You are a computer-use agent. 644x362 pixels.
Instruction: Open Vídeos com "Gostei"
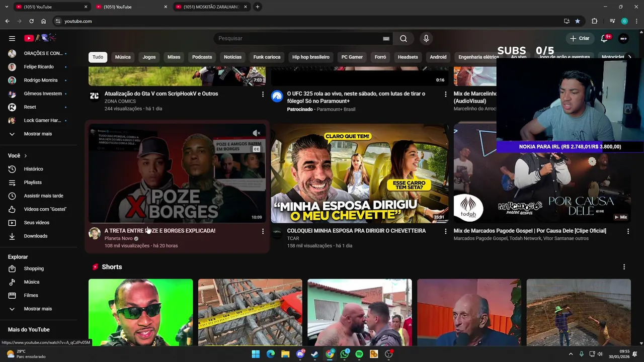click(38, 209)
